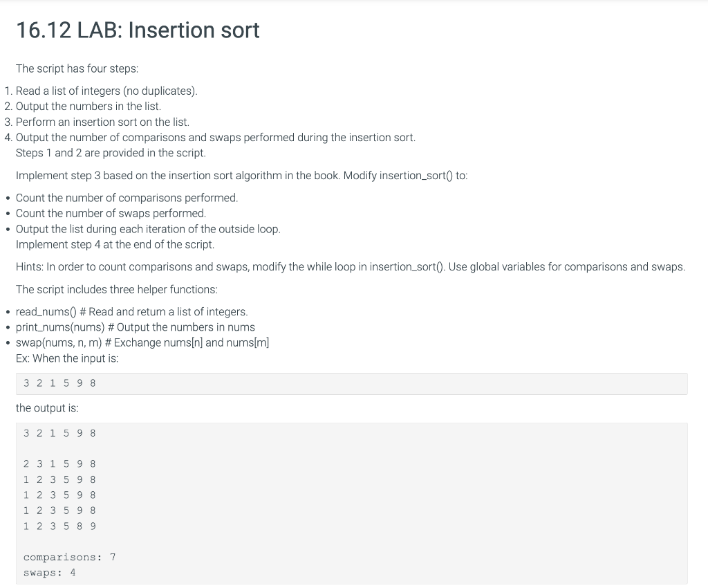The width and height of the screenshot is (708, 588).
Task: Click 'Perform an insertion sort on the list'
Action: (102, 122)
